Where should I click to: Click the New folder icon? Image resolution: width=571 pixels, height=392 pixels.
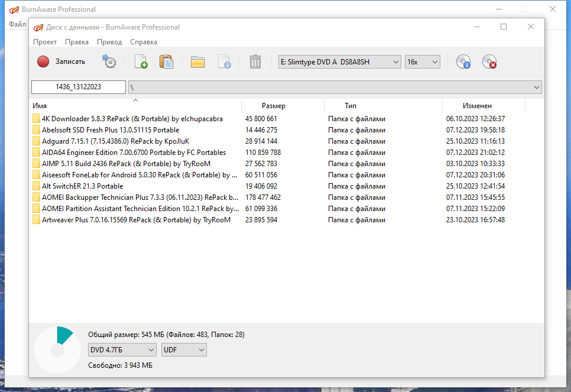tap(198, 61)
